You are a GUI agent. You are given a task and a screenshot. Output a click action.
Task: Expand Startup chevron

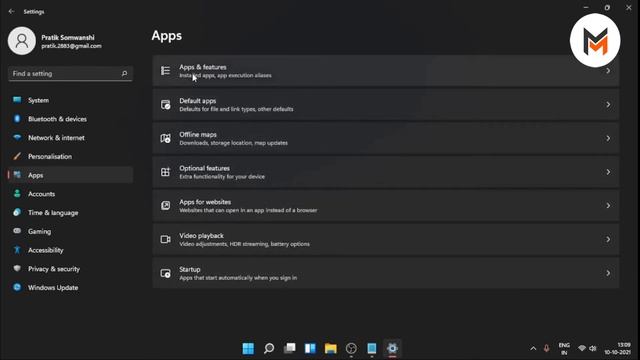click(608, 273)
